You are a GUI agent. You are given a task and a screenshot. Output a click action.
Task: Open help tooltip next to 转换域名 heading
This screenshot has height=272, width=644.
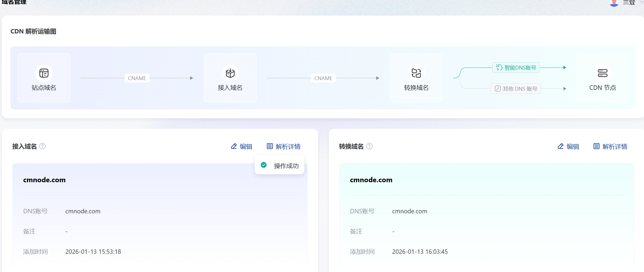coord(369,146)
